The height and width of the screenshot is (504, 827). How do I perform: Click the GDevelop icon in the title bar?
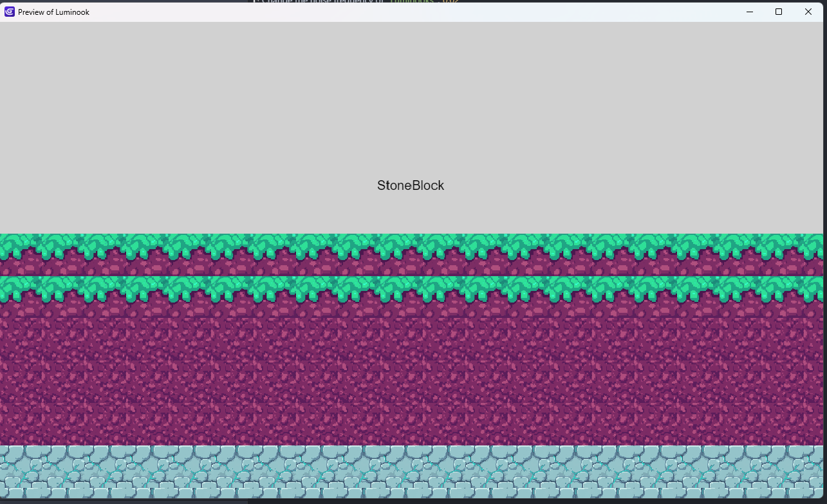coord(10,12)
